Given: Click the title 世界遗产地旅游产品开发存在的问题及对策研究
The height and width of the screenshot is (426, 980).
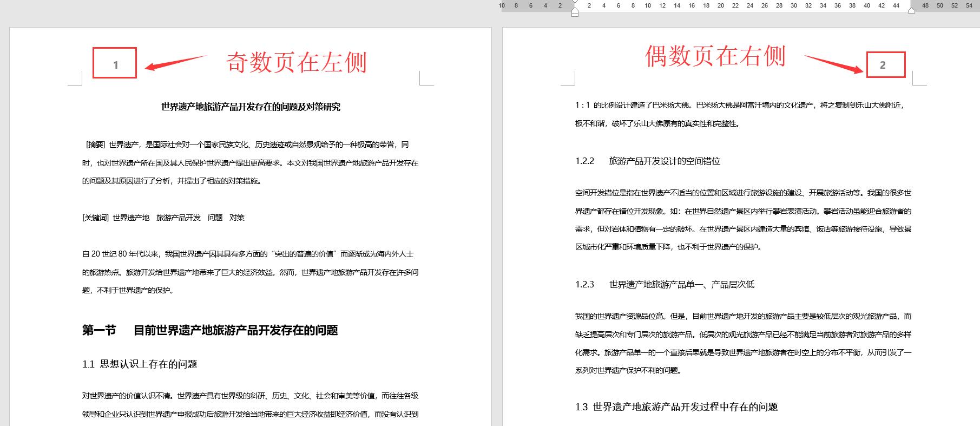Looking at the screenshot, I should tap(251, 107).
